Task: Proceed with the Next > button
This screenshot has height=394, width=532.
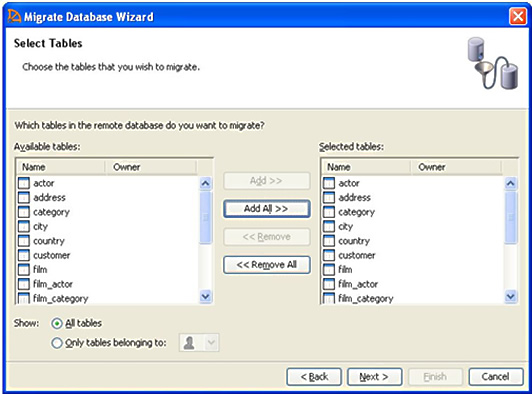Action: [x=375, y=377]
